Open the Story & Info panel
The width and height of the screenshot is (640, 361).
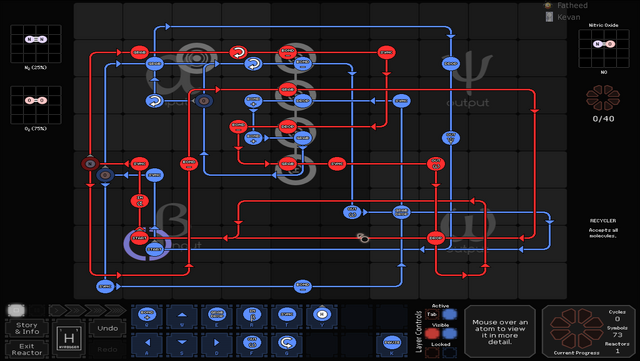27,328
